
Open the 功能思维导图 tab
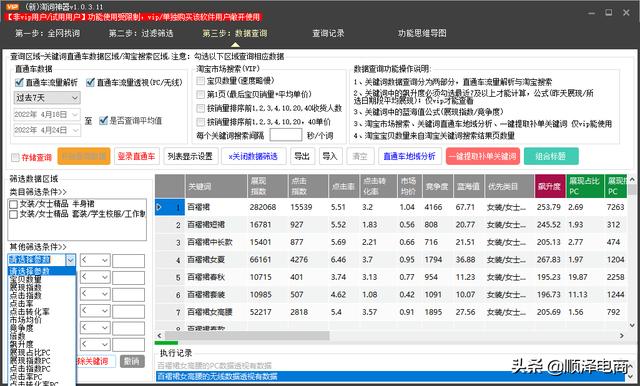click(x=422, y=33)
